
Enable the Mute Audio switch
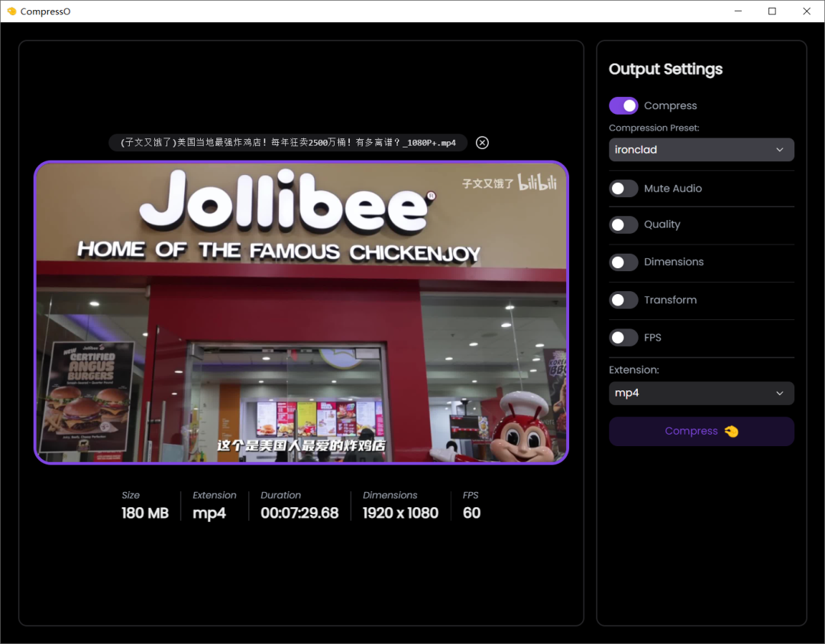[623, 189]
